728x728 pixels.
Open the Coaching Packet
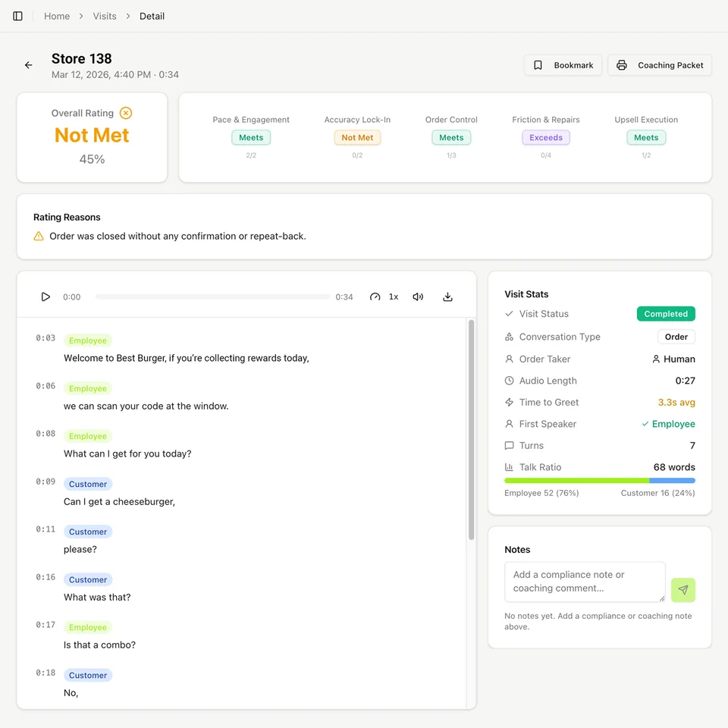659,65
